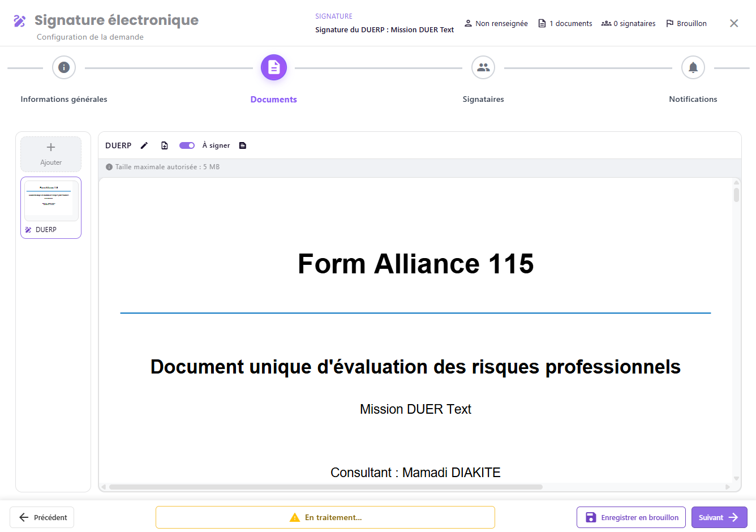The height and width of the screenshot is (532, 756).
Task: Toggle the À signer switch
Action: coord(187,145)
